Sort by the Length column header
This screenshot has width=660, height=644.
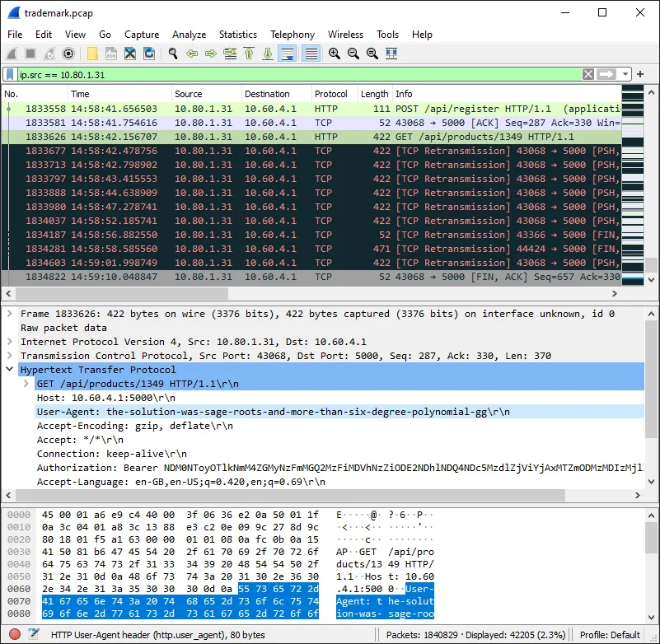tap(375, 94)
